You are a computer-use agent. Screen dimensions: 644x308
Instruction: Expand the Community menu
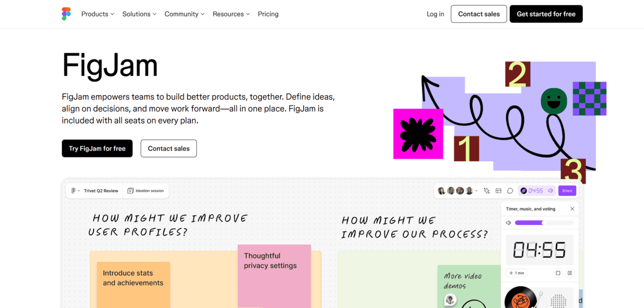tap(185, 14)
